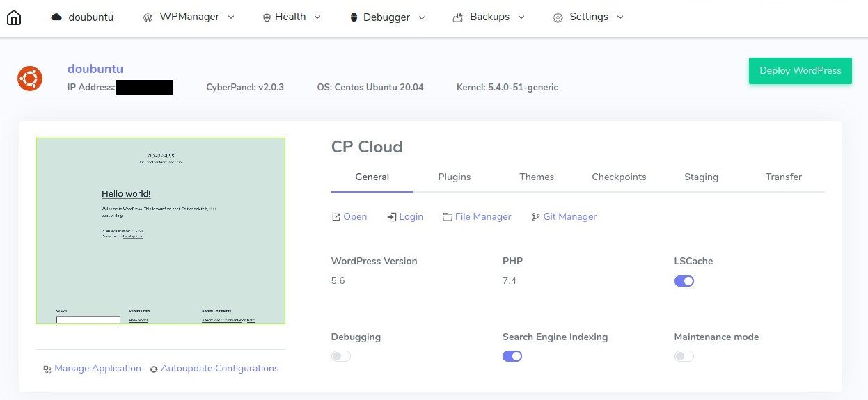Open the WPManager menu

point(189,17)
